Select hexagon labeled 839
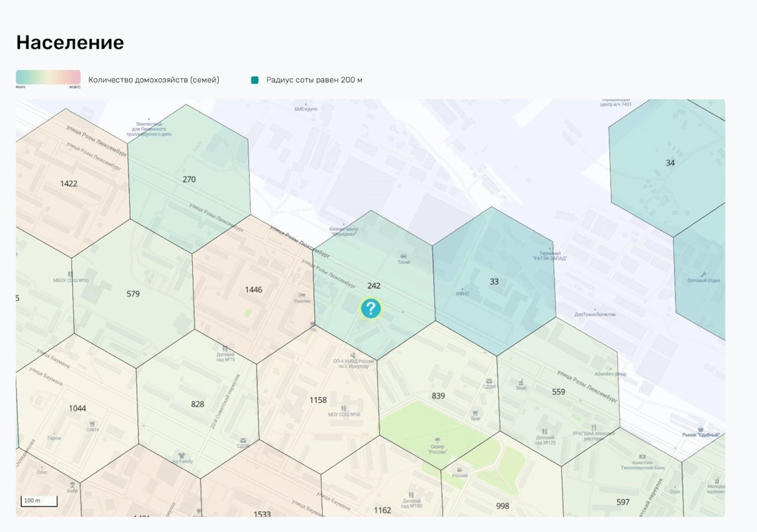This screenshot has width=757, height=532. pos(438,395)
